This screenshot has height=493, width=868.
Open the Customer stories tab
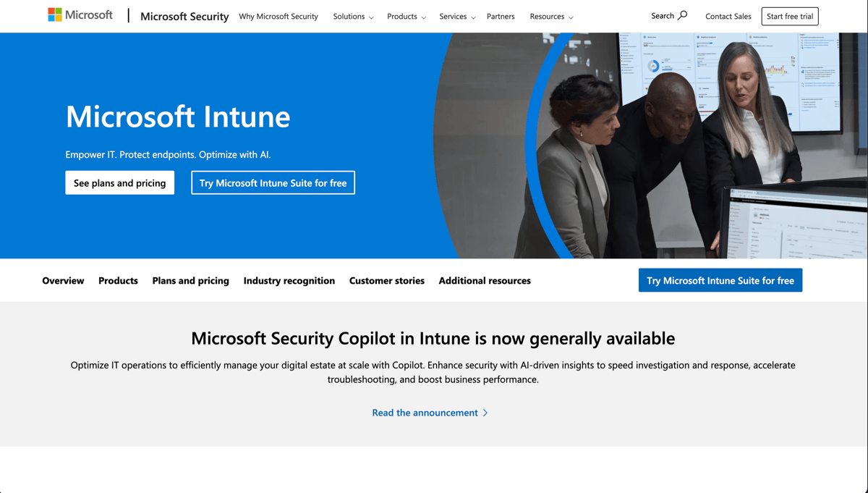[x=386, y=280]
